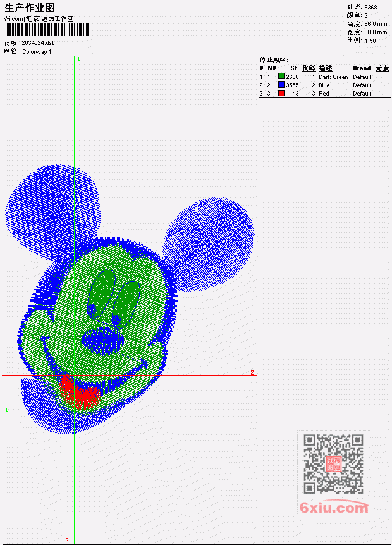This screenshot has width=392, height=545.
Task: Select the stitch count '2668' cell
Action: tap(292, 77)
